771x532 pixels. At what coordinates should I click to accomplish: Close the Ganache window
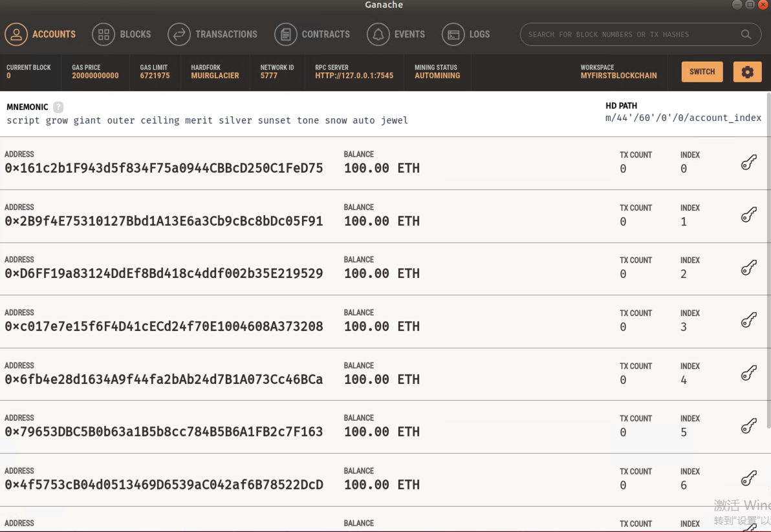[x=763, y=5]
